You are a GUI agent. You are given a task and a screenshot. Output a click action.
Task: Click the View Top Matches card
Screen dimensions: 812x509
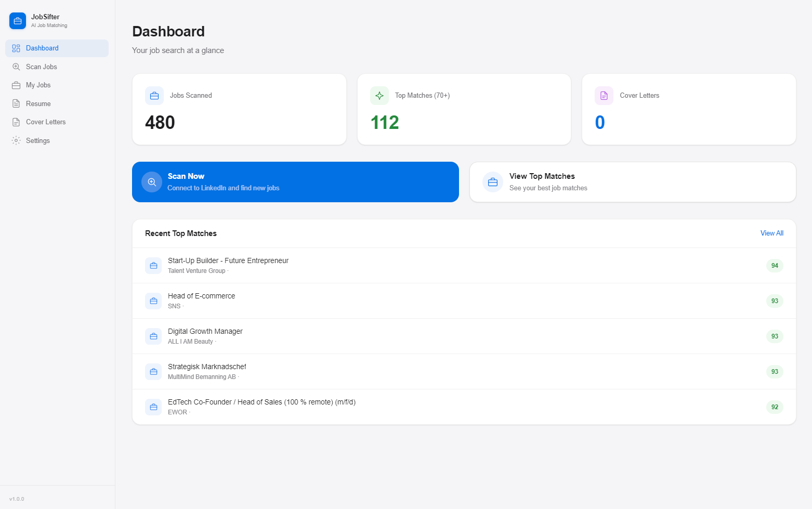click(632, 181)
